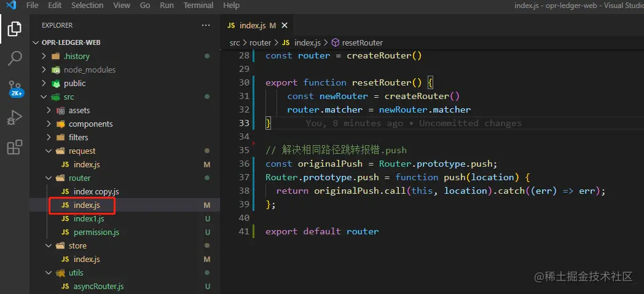The width and height of the screenshot is (644, 294).
Task: Collapse the store folder
Action: pyautogui.click(x=49, y=246)
